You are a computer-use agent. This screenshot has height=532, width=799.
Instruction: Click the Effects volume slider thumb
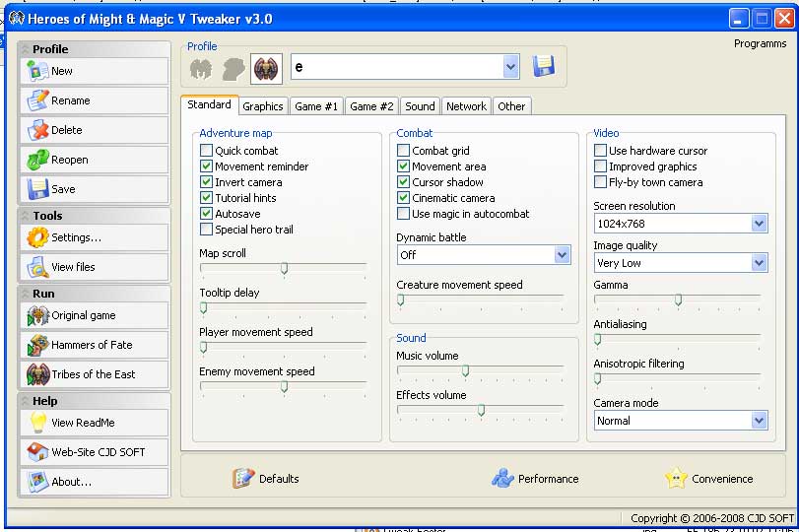pyautogui.click(x=481, y=410)
